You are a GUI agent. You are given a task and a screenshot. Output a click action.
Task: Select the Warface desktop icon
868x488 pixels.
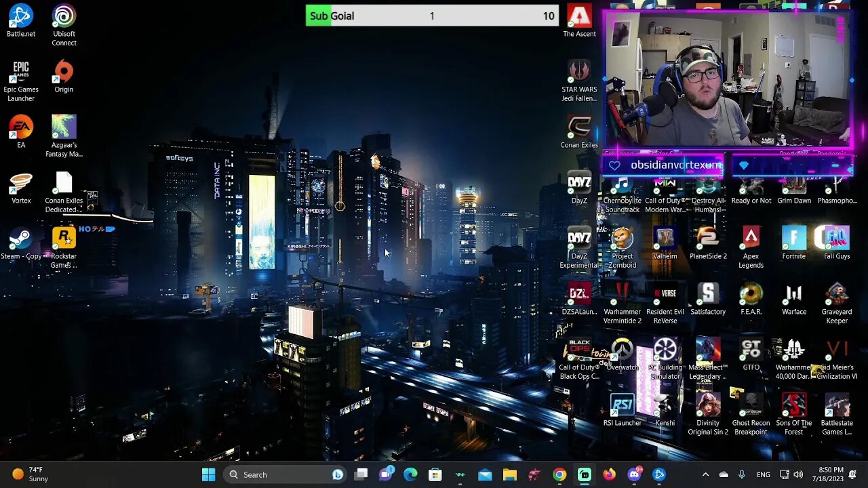pyautogui.click(x=794, y=299)
